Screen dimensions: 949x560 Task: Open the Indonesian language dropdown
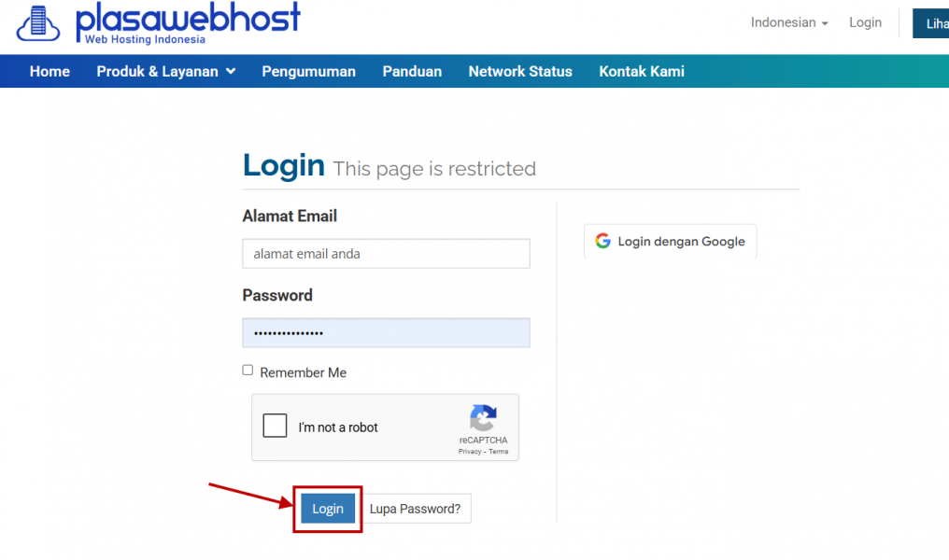click(789, 23)
